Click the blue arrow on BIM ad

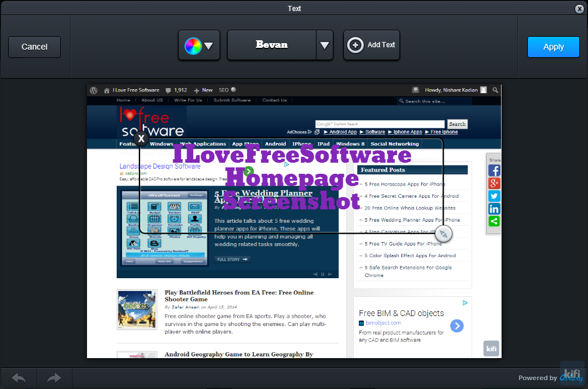[457, 326]
